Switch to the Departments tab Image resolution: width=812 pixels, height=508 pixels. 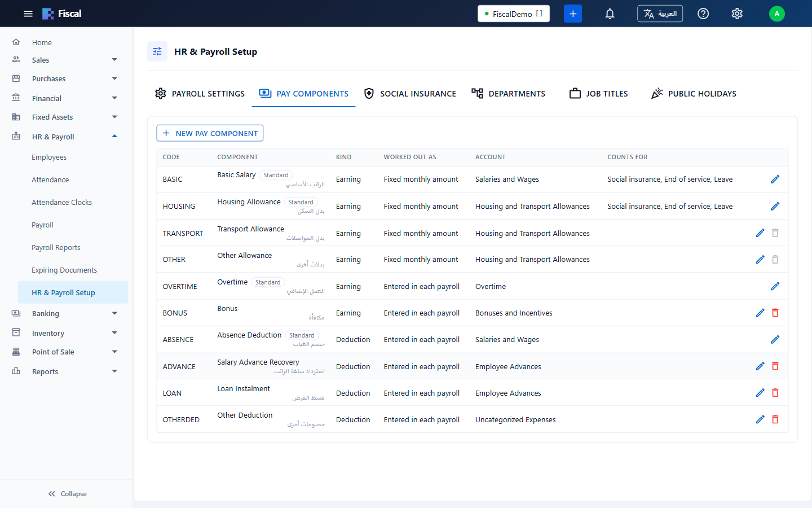pos(509,94)
